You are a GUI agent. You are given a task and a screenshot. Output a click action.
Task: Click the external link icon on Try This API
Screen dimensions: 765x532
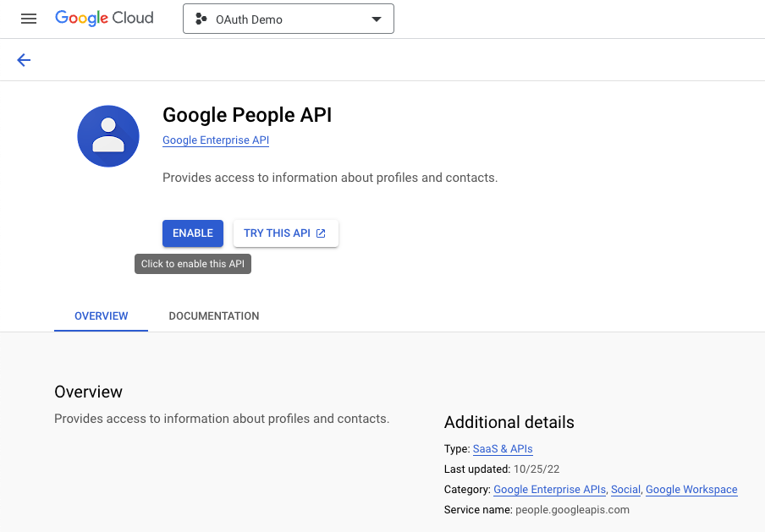pyautogui.click(x=321, y=233)
